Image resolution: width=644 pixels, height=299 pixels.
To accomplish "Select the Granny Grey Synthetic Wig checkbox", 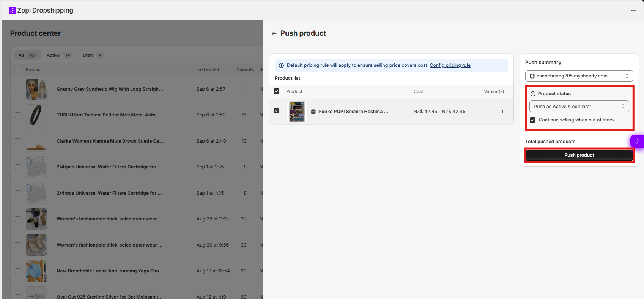I will click(17, 89).
